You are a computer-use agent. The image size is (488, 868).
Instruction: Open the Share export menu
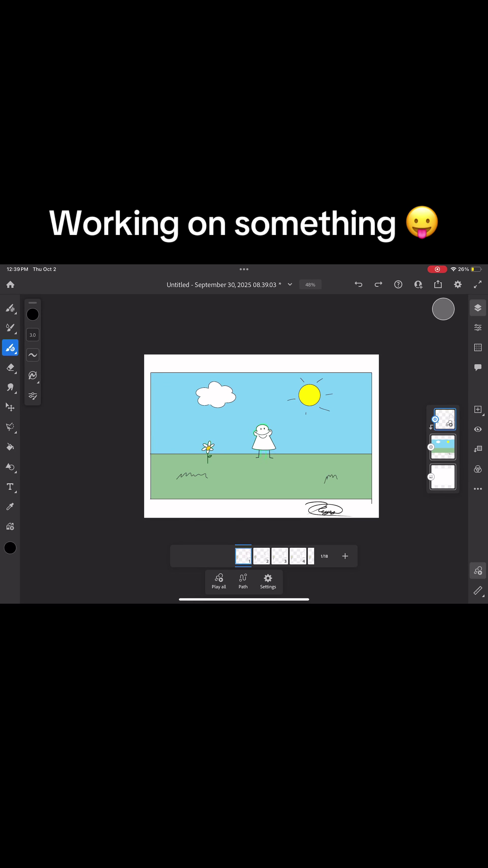pos(438,284)
